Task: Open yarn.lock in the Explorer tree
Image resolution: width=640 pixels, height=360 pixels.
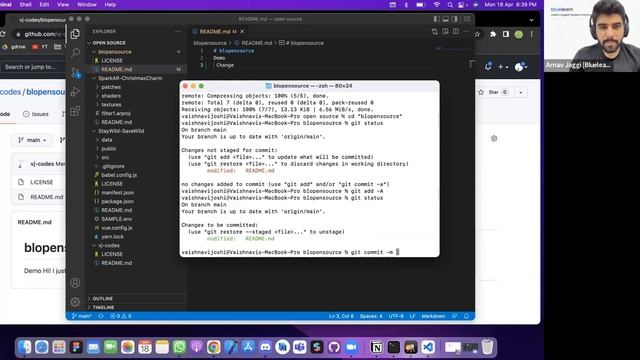Action: pyautogui.click(x=112, y=236)
